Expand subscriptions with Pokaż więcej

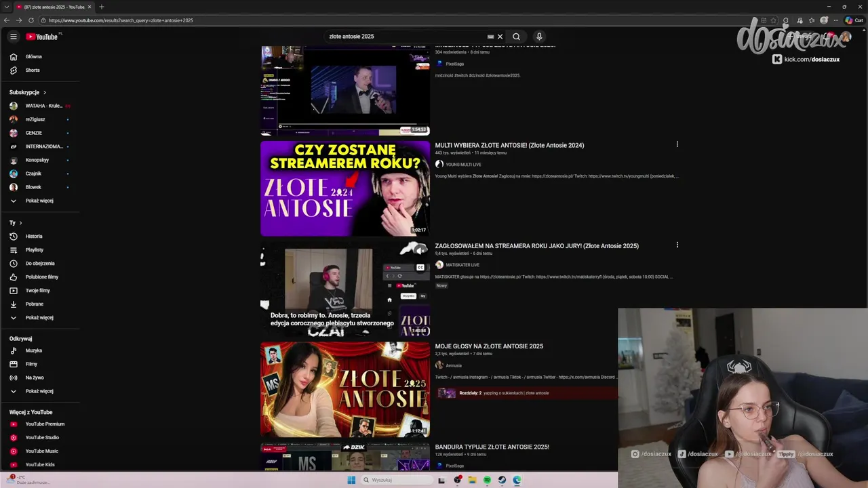click(40, 201)
